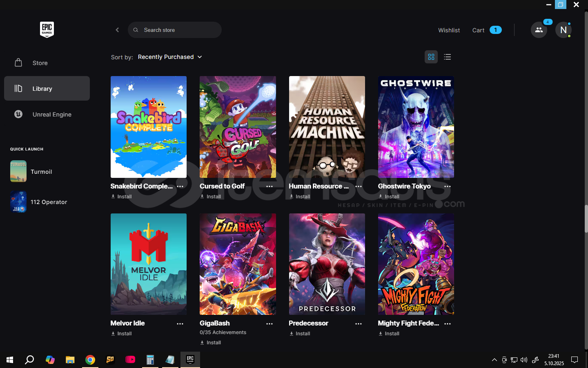Open the Copilot taskbar icon
The width and height of the screenshot is (588, 368).
tap(50, 360)
